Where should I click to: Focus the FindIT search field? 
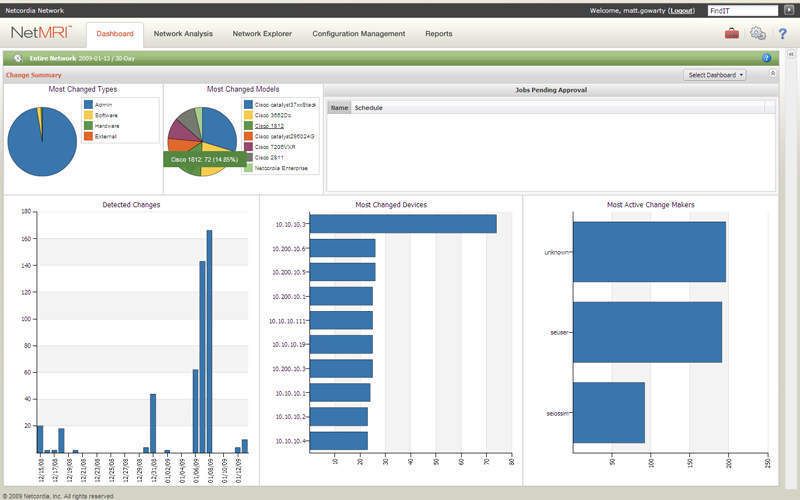742,10
